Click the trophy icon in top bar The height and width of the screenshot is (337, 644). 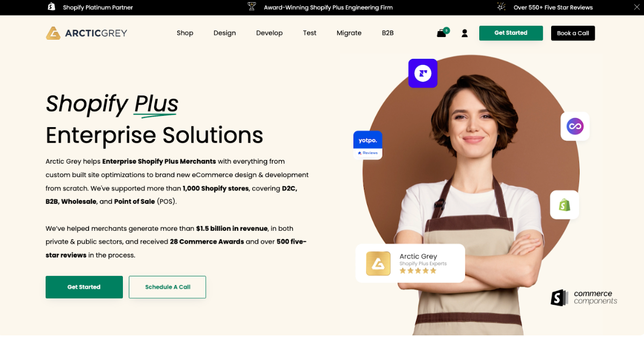tap(252, 7)
